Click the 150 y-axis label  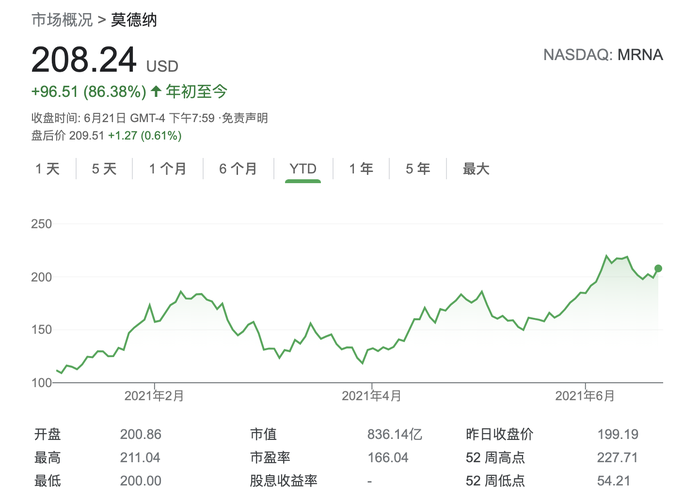(x=42, y=329)
